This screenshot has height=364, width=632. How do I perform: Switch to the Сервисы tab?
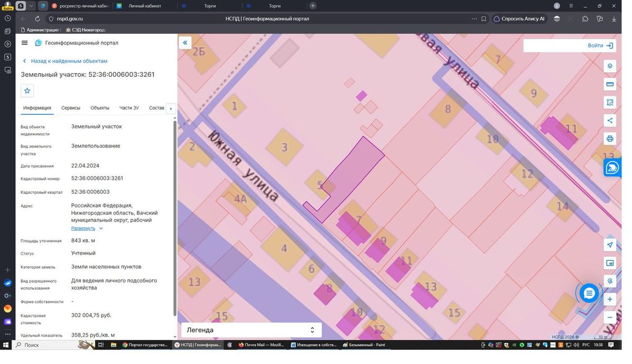tap(71, 108)
